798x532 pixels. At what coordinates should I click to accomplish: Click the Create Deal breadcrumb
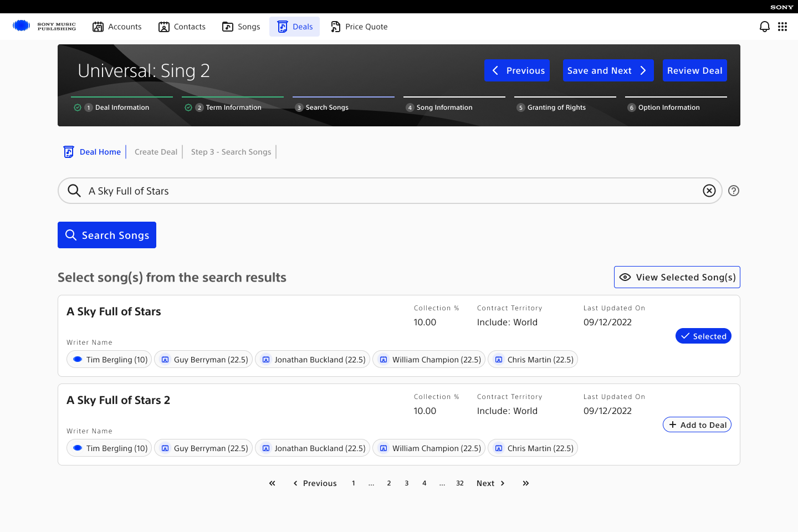tap(156, 152)
